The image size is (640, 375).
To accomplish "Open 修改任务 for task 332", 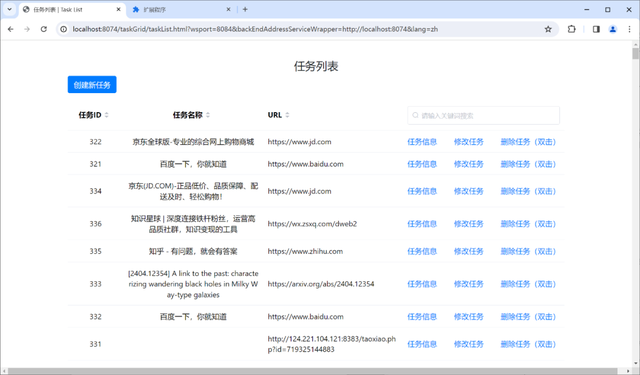I will [469, 316].
